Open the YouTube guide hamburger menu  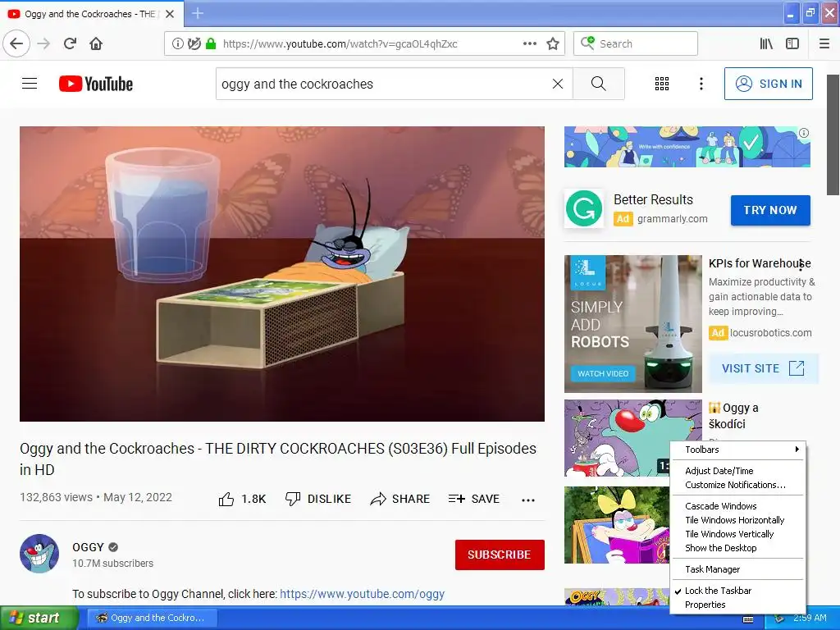(30, 84)
